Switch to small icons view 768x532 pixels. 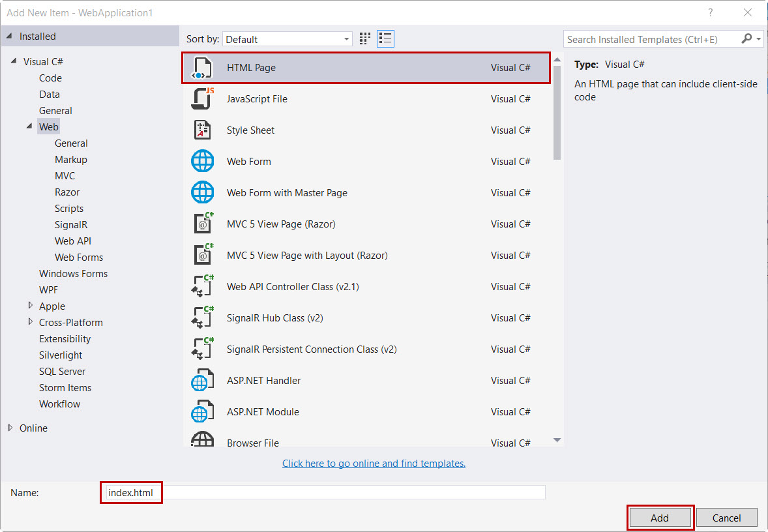tap(365, 38)
